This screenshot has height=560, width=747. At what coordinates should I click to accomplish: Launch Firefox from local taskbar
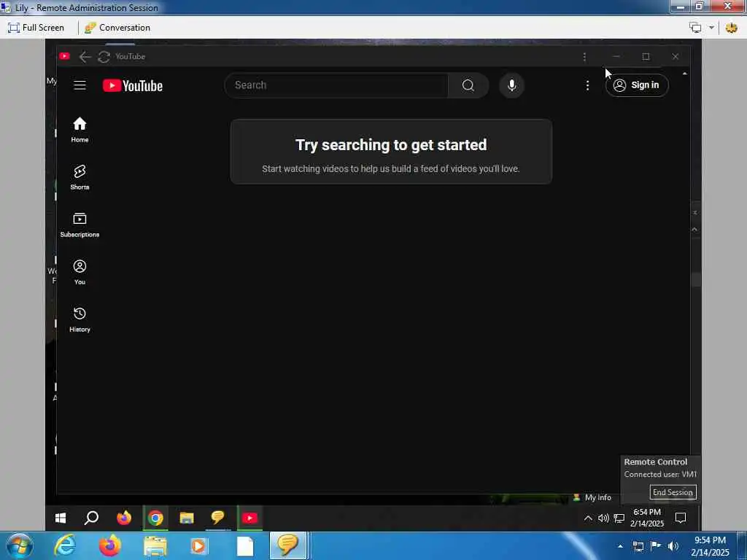pyautogui.click(x=110, y=545)
